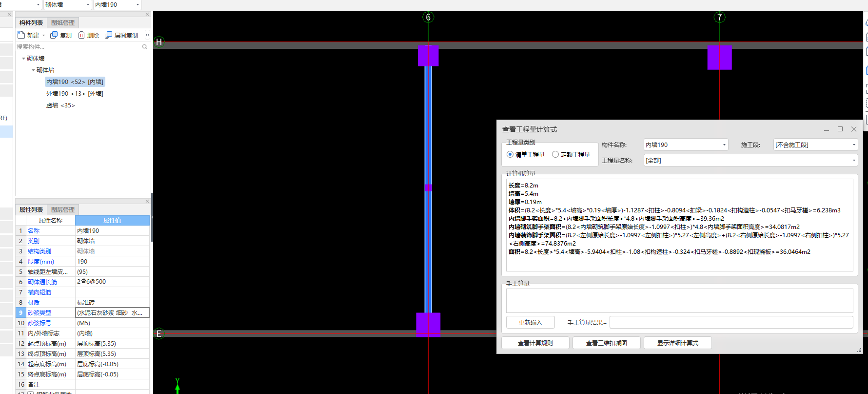Click the 结构类别 property name
Image resolution: width=868 pixels, height=394 pixels.
[39, 251]
